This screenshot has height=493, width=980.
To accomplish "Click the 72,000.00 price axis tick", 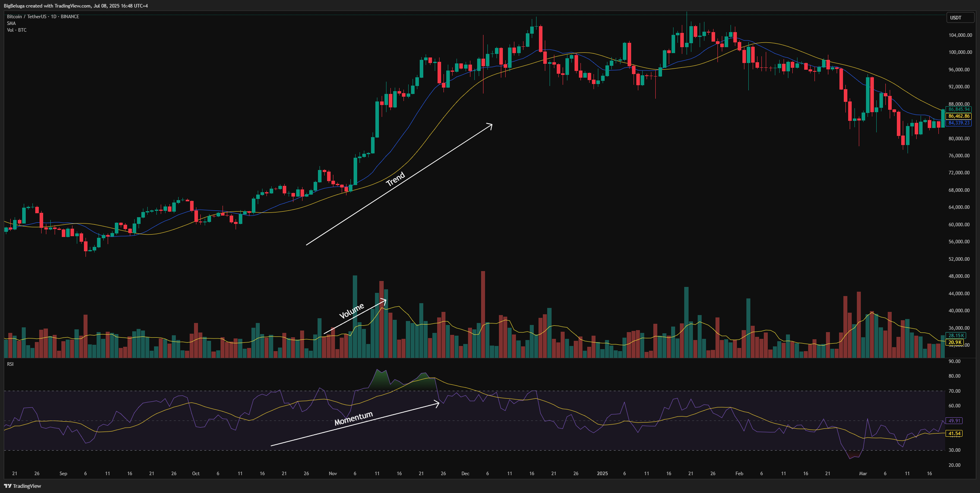I will pos(959,173).
